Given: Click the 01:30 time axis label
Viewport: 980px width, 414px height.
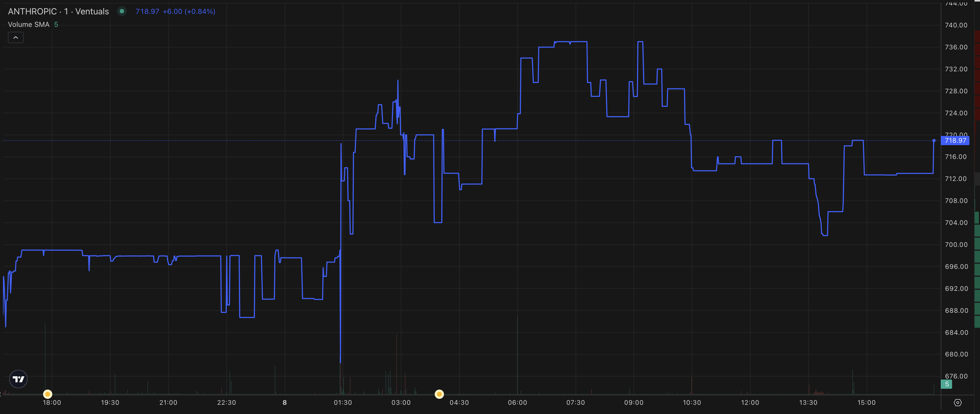Looking at the screenshot, I should 342,403.
